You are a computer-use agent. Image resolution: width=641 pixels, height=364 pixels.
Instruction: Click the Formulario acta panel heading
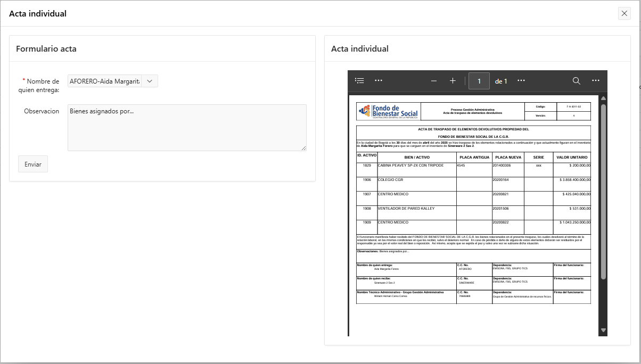pyautogui.click(x=46, y=48)
